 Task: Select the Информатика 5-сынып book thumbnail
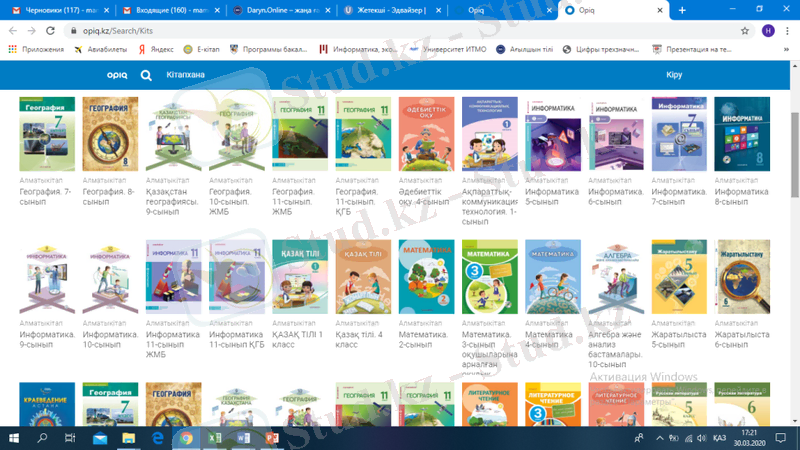coord(552,134)
